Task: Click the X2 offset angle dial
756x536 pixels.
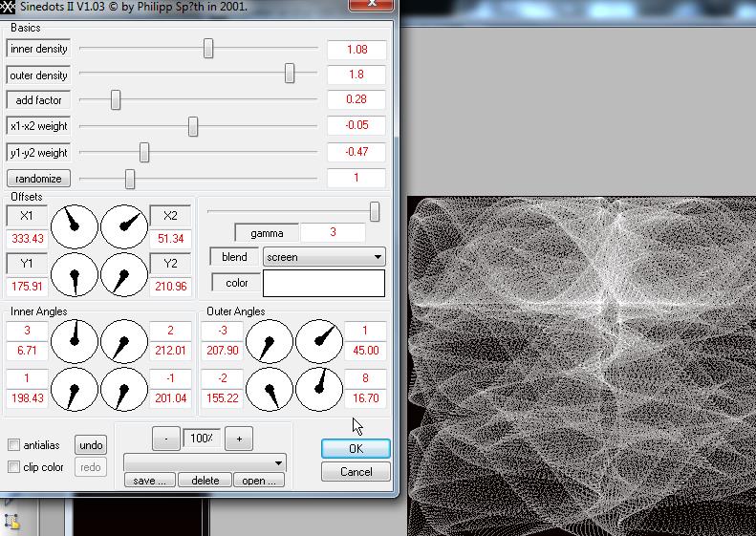Action: pyautogui.click(x=124, y=226)
